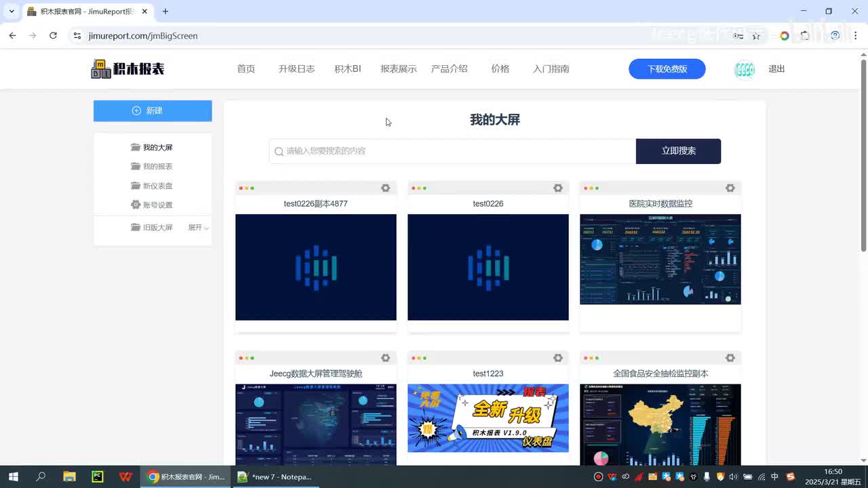The height and width of the screenshot is (488, 868).
Task: Open the settings gear on the test0226 card
Action: coord(557,188)
